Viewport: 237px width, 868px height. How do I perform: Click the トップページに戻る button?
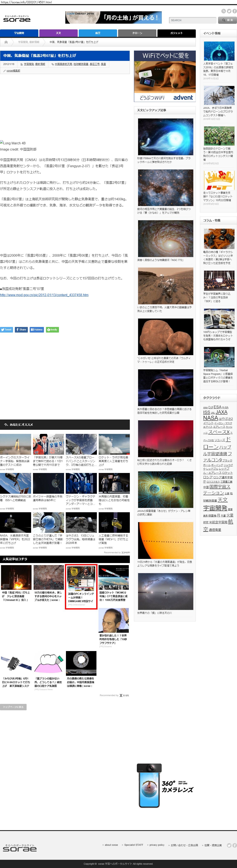[x=13, y=707]
